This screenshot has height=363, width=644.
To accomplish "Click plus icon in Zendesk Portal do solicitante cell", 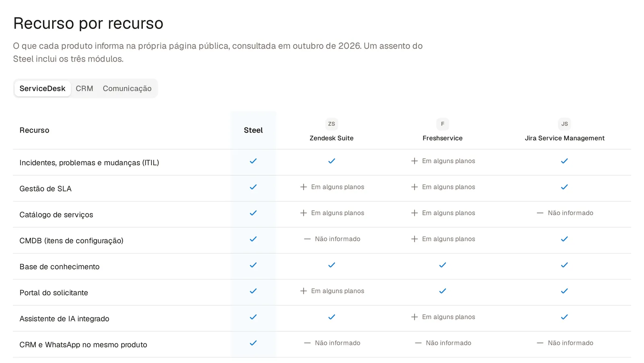I will (x=303, y=291).
